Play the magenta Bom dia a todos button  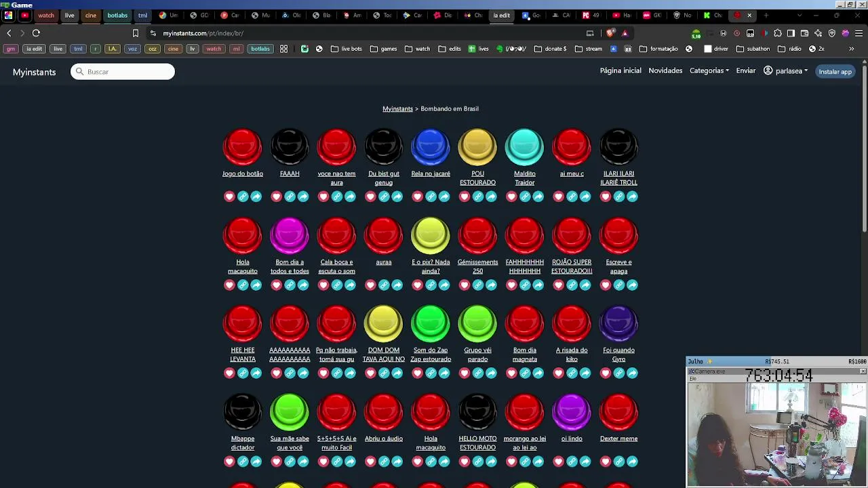point(290,235)
